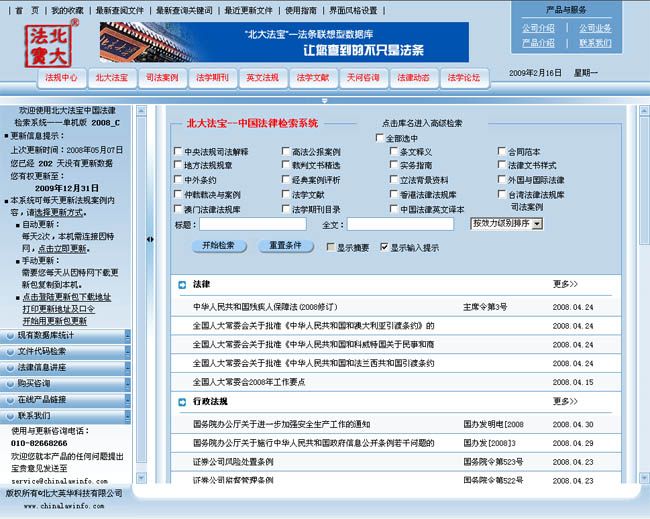This screenshot has width=650, height=519.
Task: Click the 在线产品链接 round bullet icon
Action: (10, 400)
